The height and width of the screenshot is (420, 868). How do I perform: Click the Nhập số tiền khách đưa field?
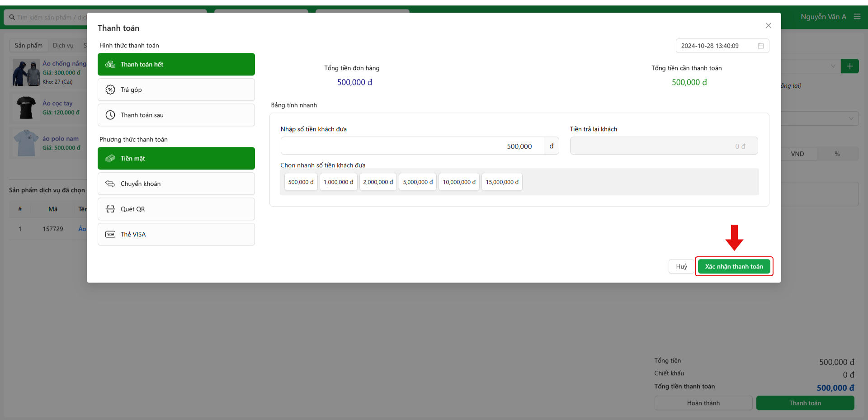[x=412, y=146]
